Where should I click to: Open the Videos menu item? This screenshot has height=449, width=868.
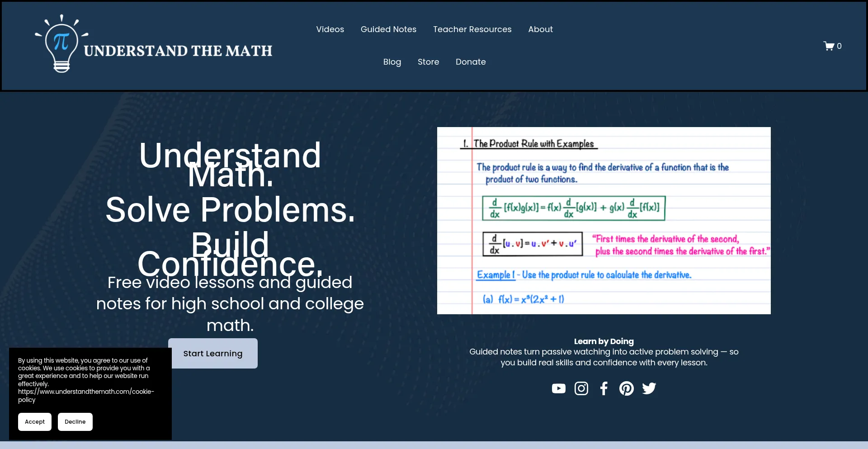[330, 29]
